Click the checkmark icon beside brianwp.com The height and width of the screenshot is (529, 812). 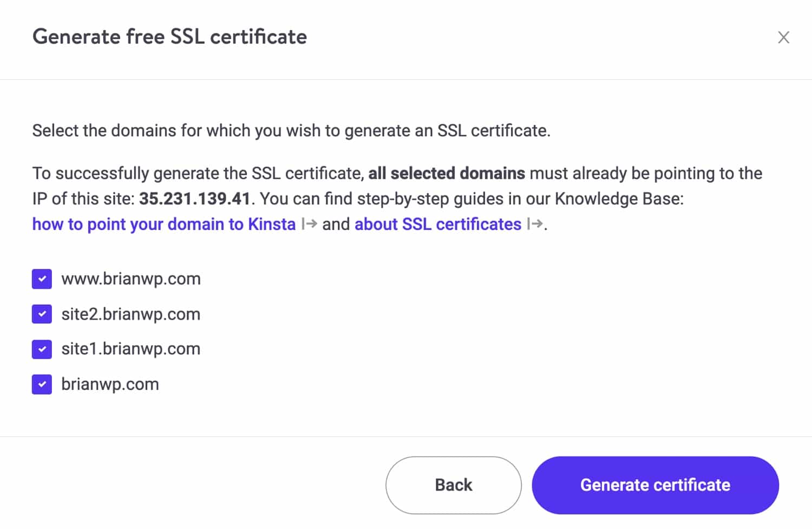(42, 384)
